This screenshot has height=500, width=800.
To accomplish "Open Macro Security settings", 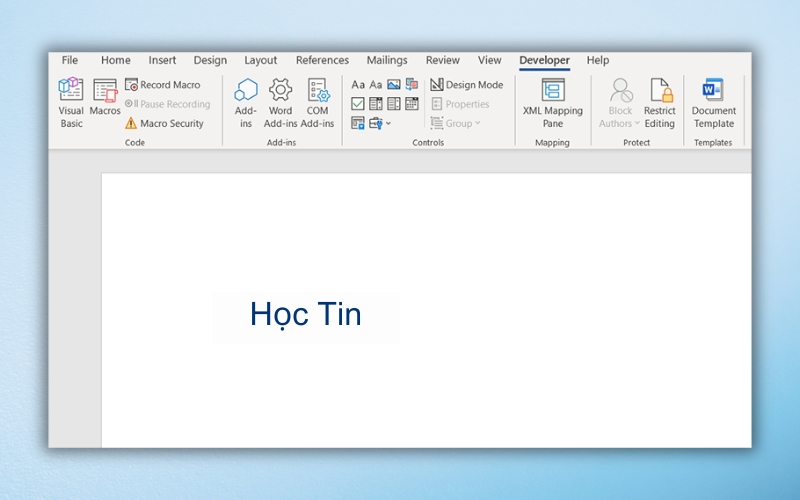I will click(164, 123).
